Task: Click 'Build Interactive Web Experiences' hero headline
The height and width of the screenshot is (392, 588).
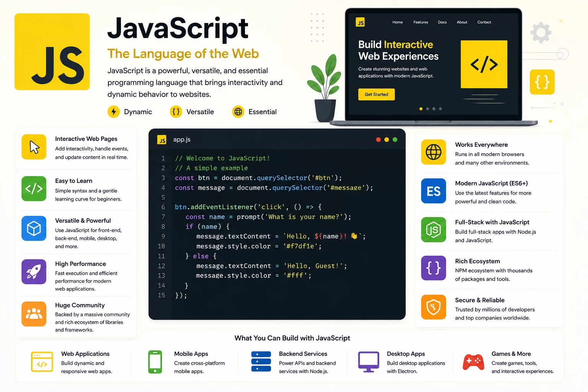Action: point(398,50)
